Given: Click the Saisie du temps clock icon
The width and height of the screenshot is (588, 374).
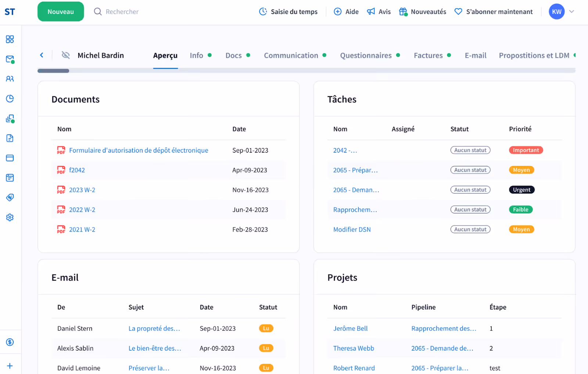Looking at the screenshot, I should pos(263,12).
